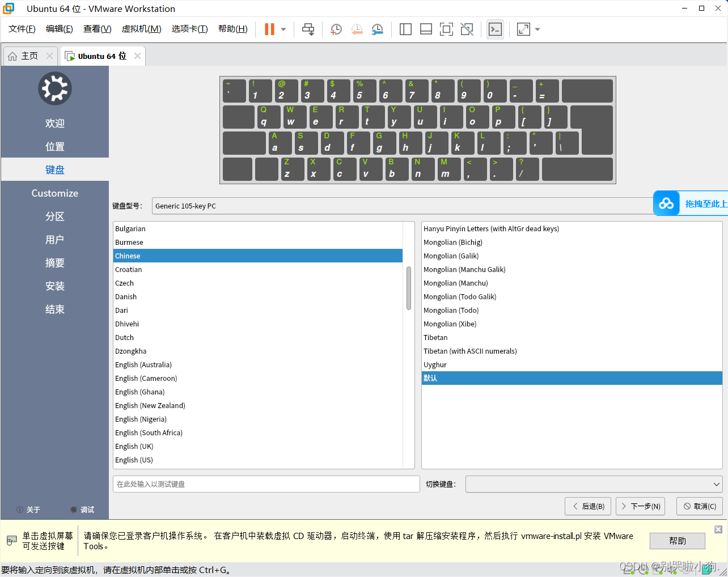Select Croatian keyboard layout
Viewport: 728px width, 577px height.
point(258,269)
